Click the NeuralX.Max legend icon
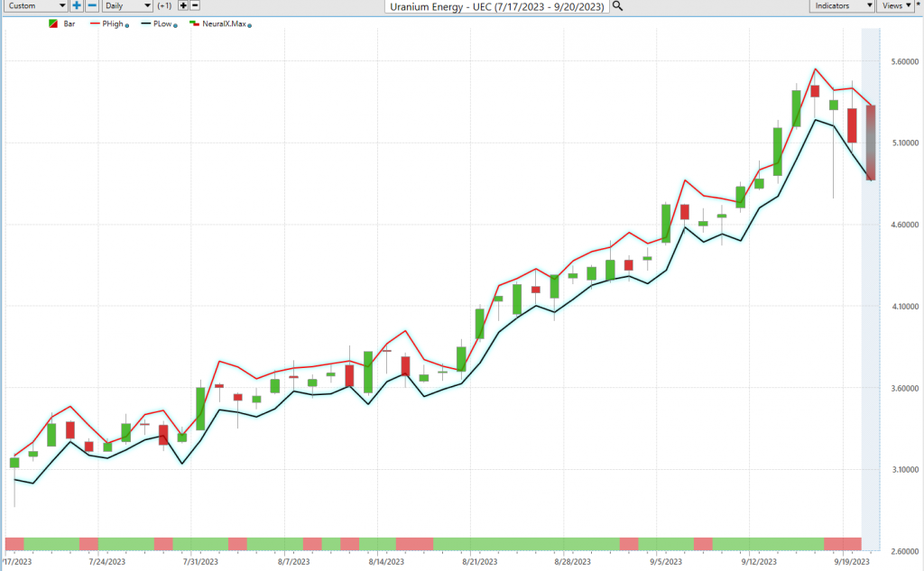The height and width of the screenshot is (571, 924). [x=194, y=24]
